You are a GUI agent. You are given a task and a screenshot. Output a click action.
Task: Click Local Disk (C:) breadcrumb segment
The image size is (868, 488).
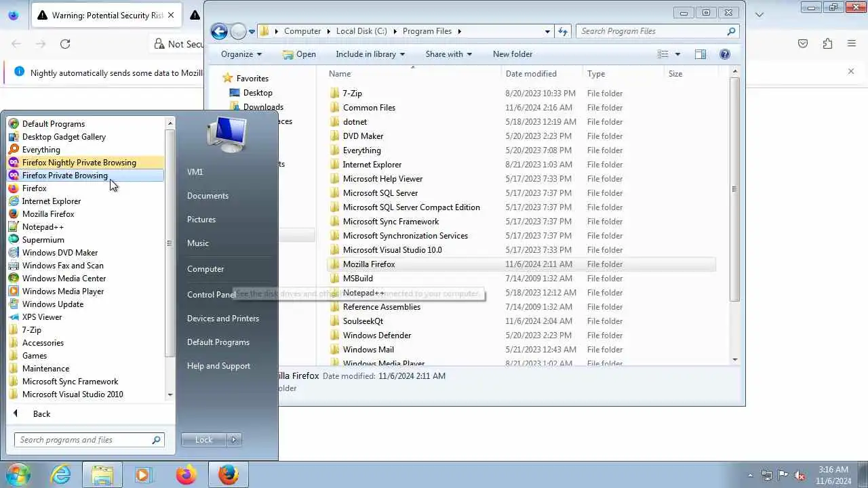[x=361, y=31]
